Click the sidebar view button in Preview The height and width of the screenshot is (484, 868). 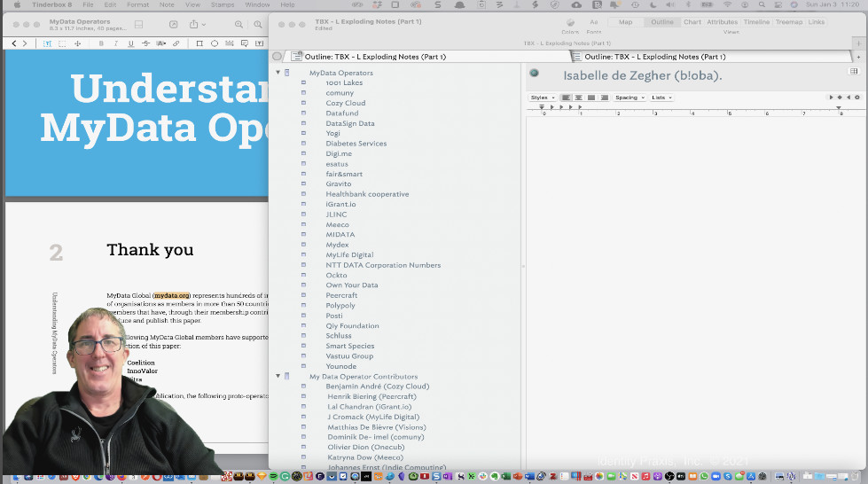point(138,24)
